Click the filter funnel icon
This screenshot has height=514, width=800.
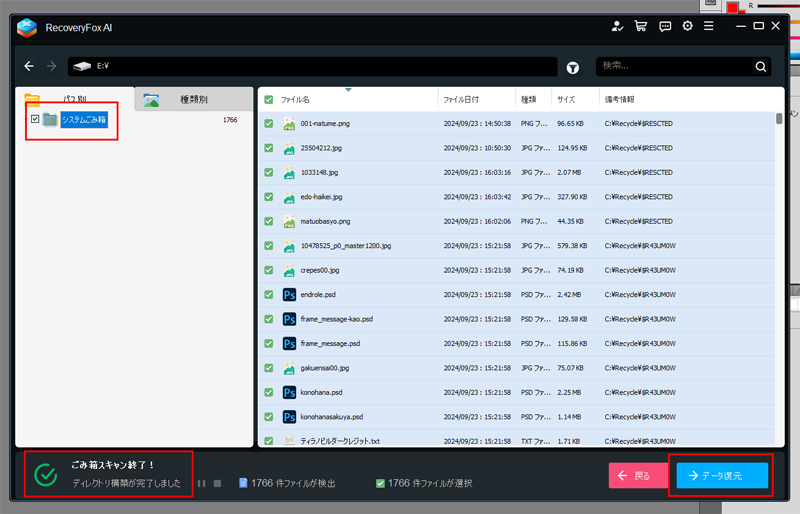(573, 67)
